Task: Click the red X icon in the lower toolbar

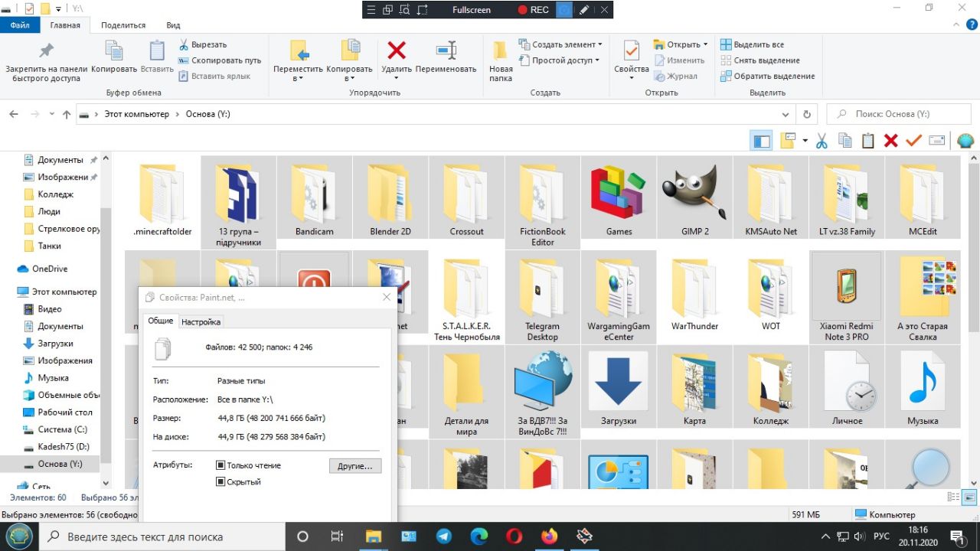Action: click(890, 141)
